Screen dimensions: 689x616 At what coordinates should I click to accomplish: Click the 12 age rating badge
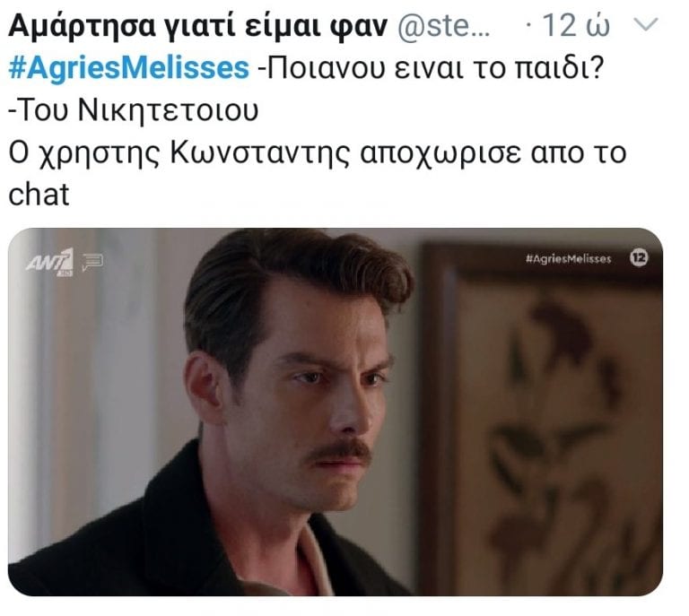click(x=639, y=257)
